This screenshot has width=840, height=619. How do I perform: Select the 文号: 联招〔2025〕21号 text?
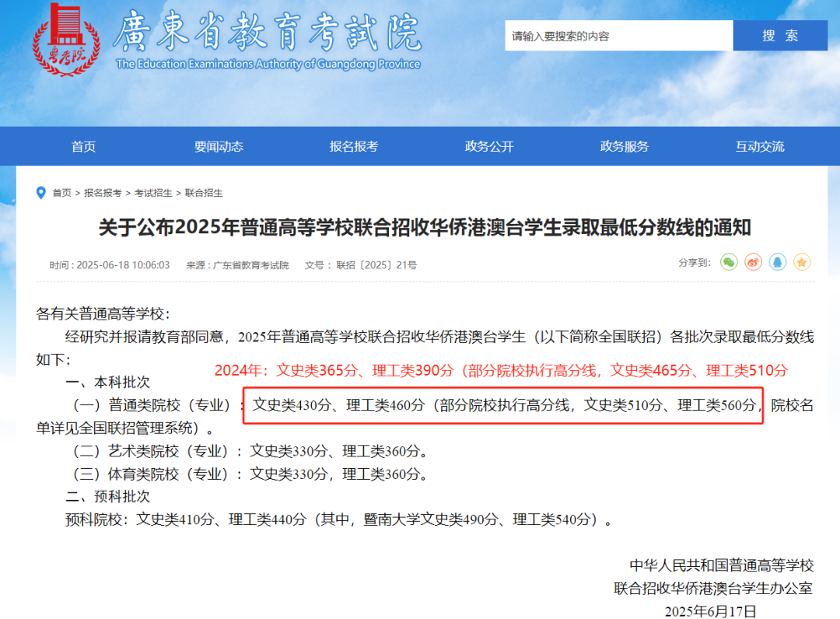pos(361,265)
